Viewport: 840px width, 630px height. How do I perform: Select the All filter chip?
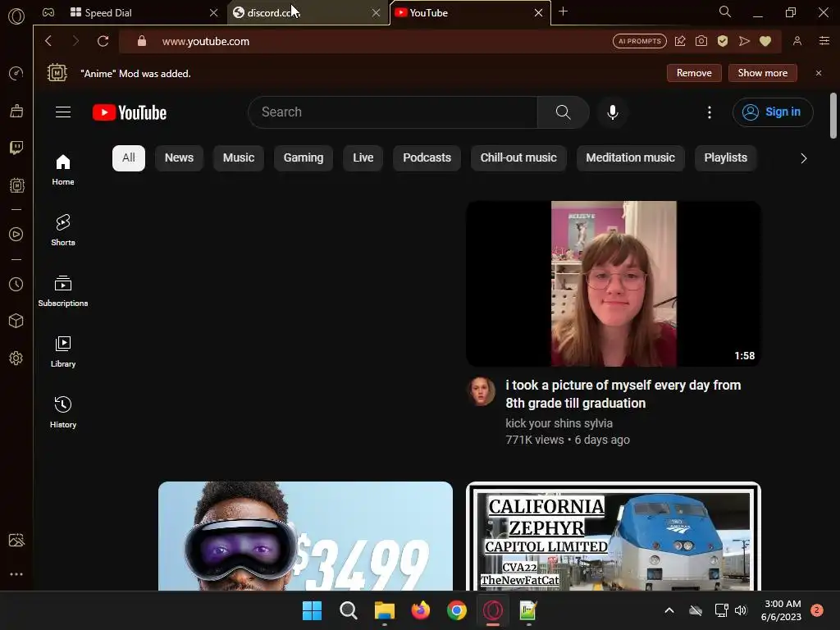[x=129, y=158]
